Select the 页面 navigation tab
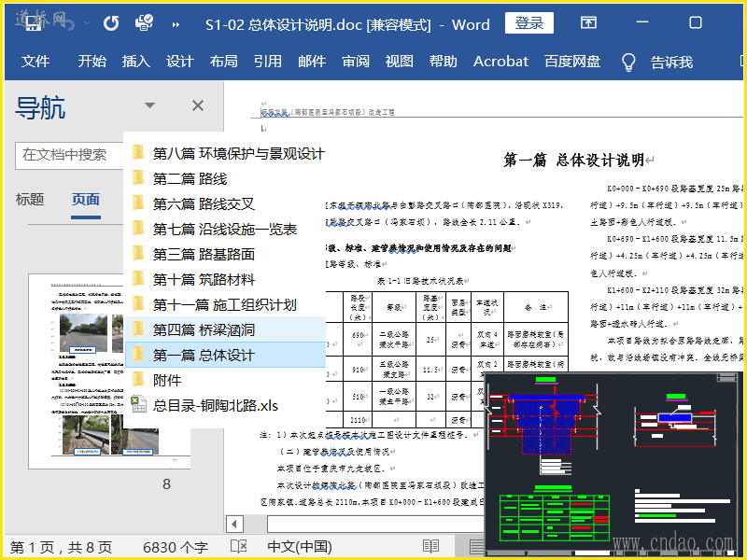 click(x=85, y=199)
